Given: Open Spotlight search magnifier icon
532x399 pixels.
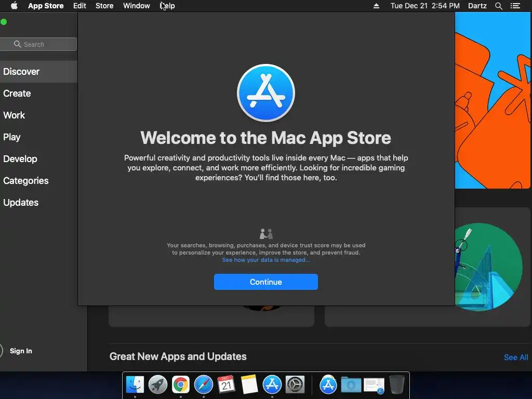Looking at the screenshot, I should pyautogui.click(x=498, y=6).
